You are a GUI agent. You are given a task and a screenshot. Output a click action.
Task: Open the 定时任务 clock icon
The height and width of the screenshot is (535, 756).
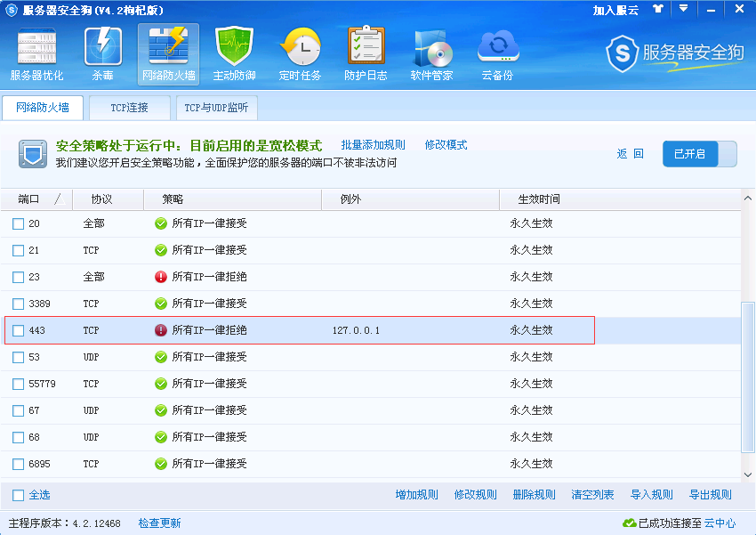(x=300, y=54)
